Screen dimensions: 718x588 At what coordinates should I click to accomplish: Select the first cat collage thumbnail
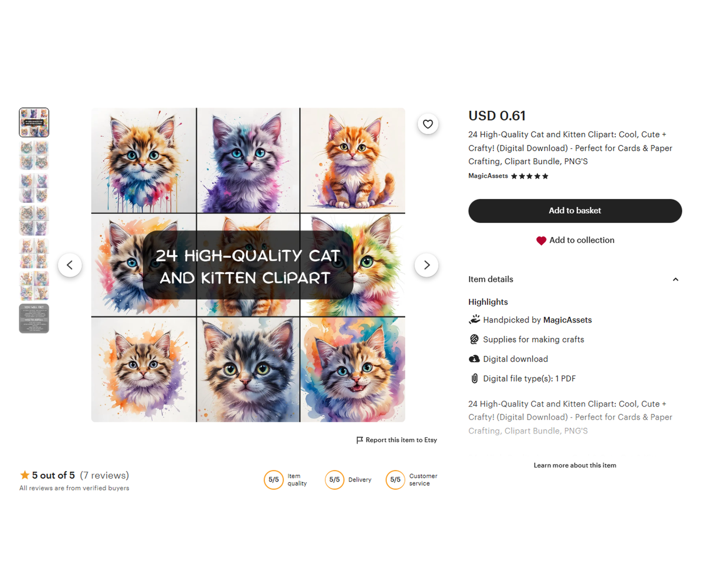click(34, 122)
